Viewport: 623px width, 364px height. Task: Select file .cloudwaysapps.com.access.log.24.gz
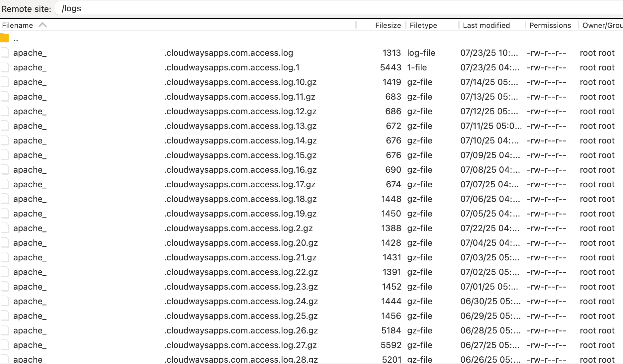click(x=241, y=301)
